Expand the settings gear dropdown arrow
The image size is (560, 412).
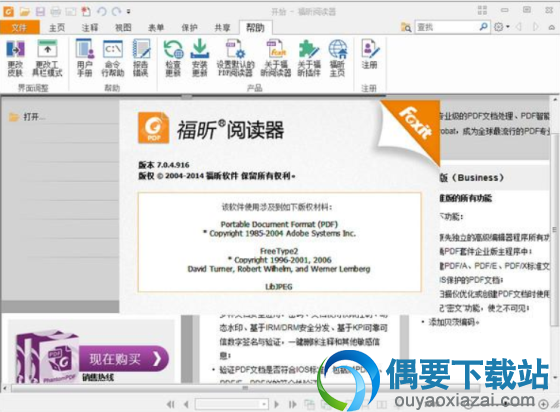(508, 27)
